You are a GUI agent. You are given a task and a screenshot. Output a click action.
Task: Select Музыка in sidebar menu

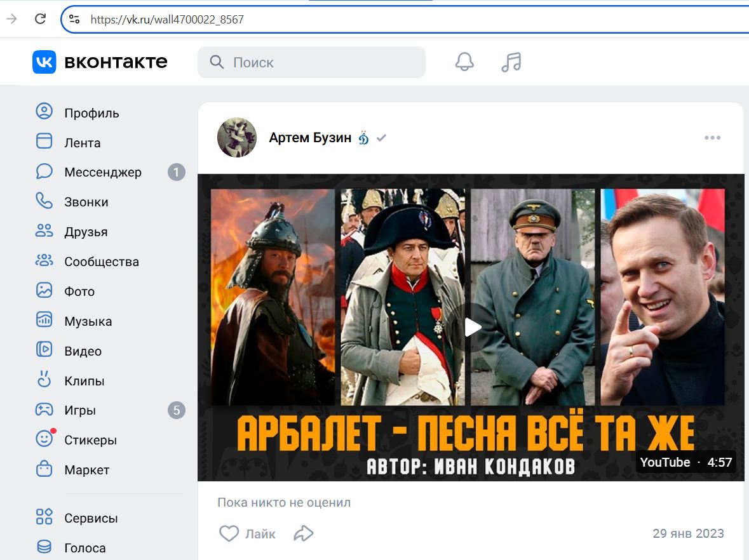tap(88, 321)
